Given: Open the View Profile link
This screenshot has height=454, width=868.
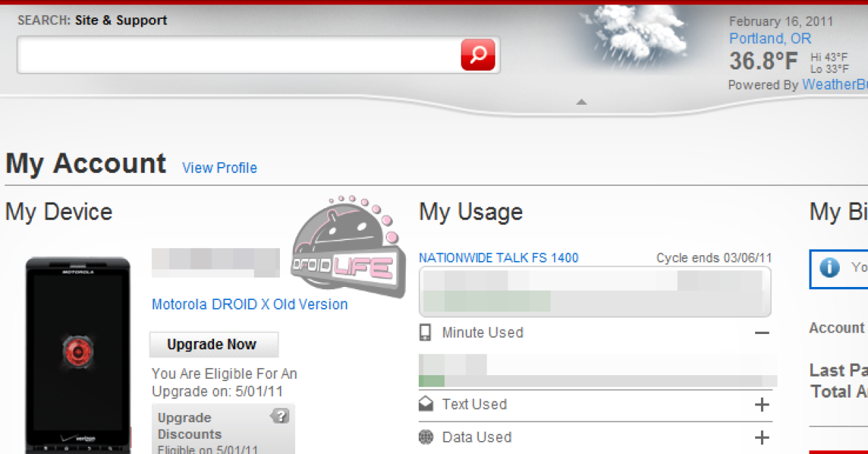Looking at the screenshot, I should pos(219,168).
